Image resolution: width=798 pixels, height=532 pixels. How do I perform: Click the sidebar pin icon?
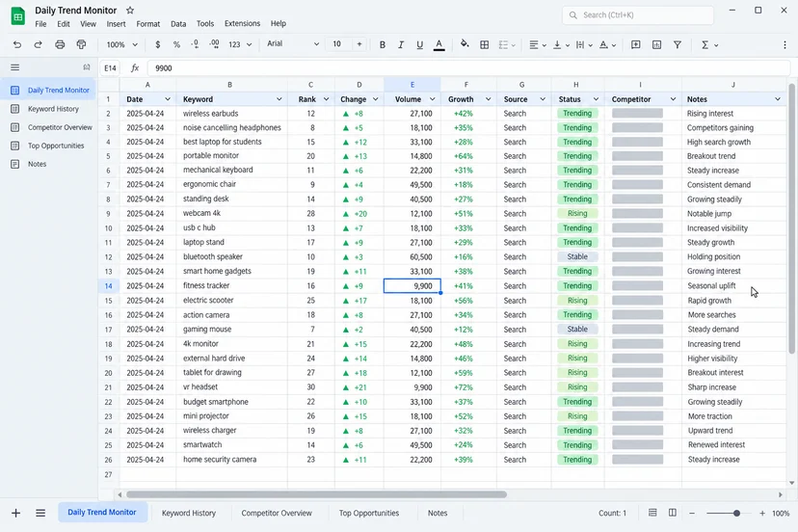point(87,67)
